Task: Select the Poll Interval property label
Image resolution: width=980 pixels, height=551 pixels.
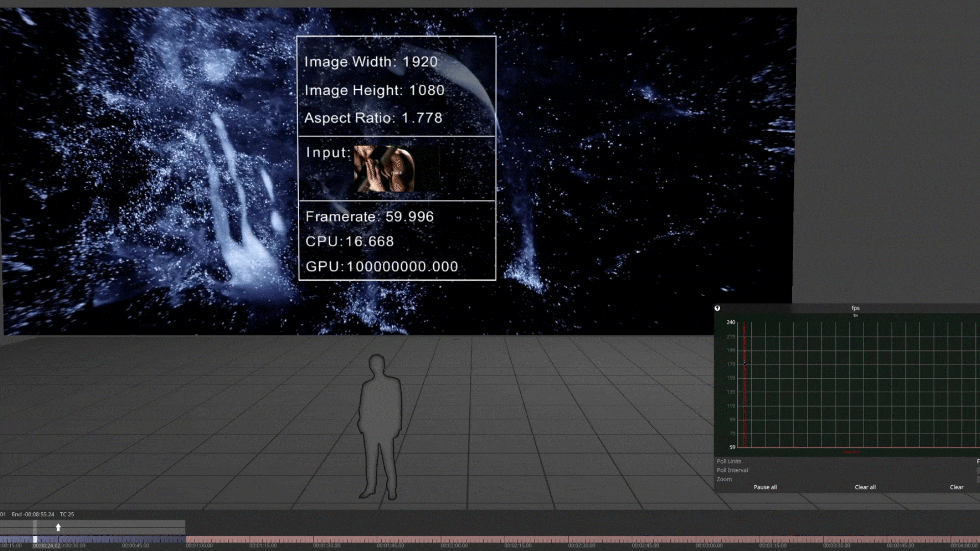Action: click(x=732, y=470)
